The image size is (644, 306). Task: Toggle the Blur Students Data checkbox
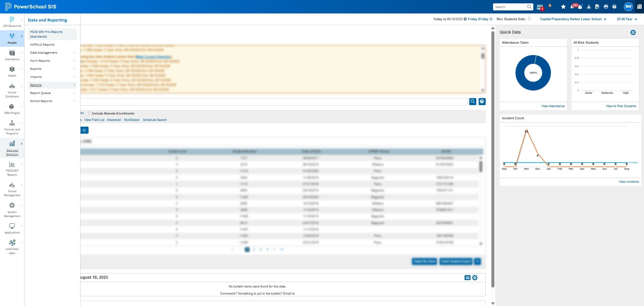(529, 19)
